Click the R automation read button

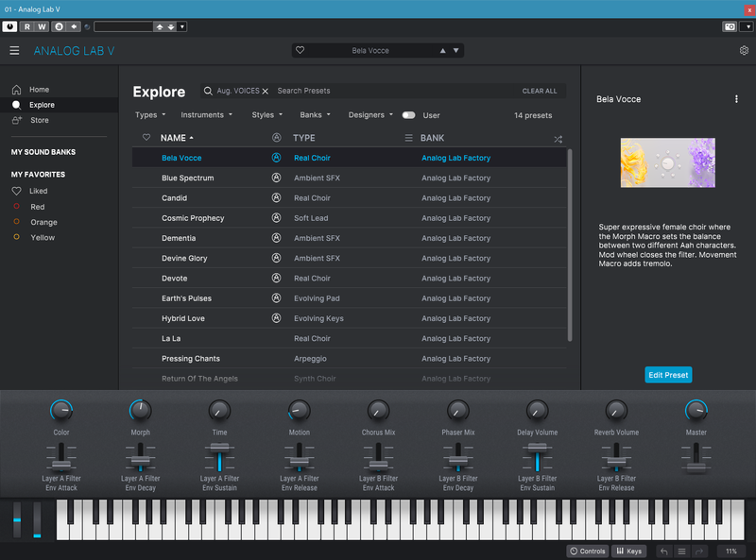coord(27,26)
